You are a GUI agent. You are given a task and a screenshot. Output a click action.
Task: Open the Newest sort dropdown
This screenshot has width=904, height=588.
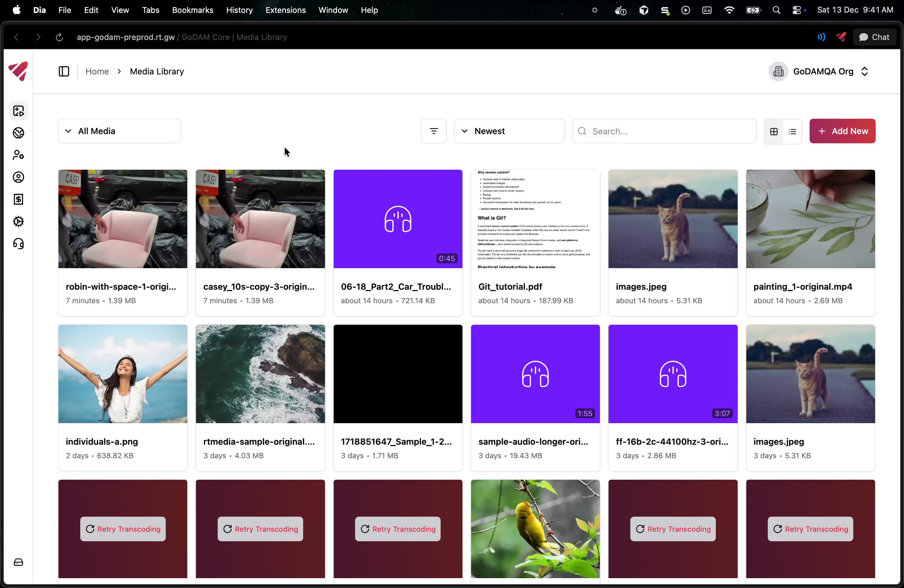pyautogui.click(x=509, y=131)
